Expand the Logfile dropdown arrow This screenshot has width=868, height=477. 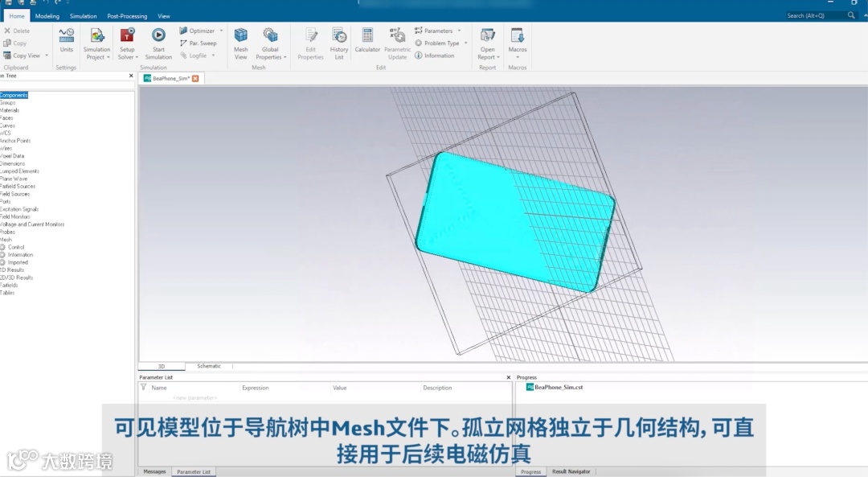pos(213,56)
